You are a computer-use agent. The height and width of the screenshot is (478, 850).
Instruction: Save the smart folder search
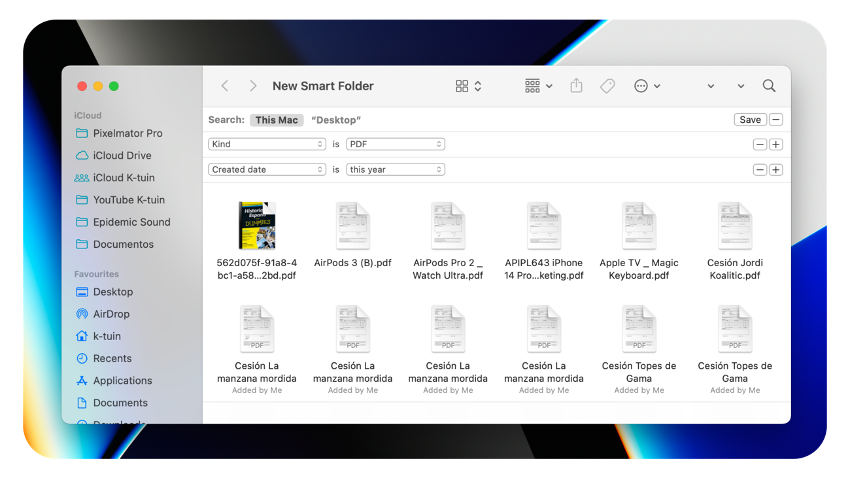(750, 120)
